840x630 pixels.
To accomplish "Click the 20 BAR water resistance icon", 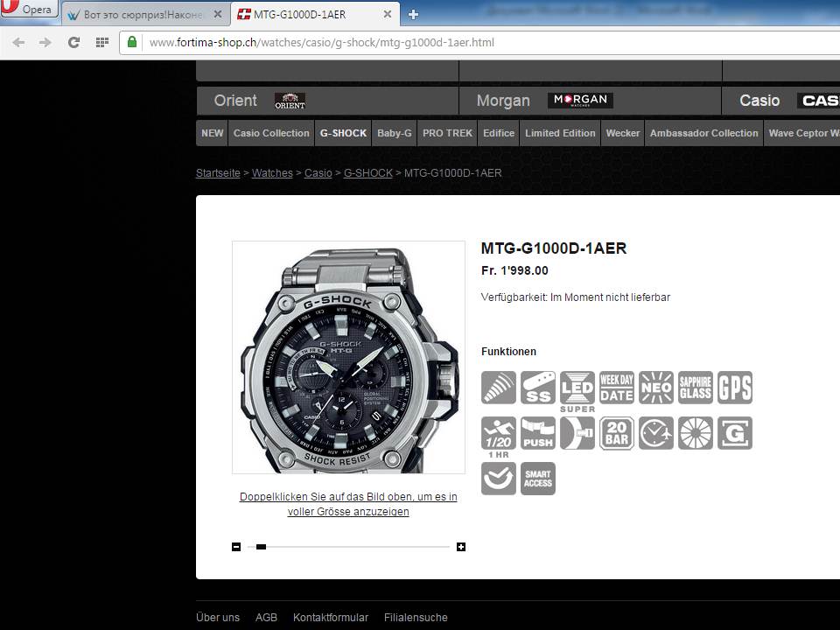I will click(617, 433).
